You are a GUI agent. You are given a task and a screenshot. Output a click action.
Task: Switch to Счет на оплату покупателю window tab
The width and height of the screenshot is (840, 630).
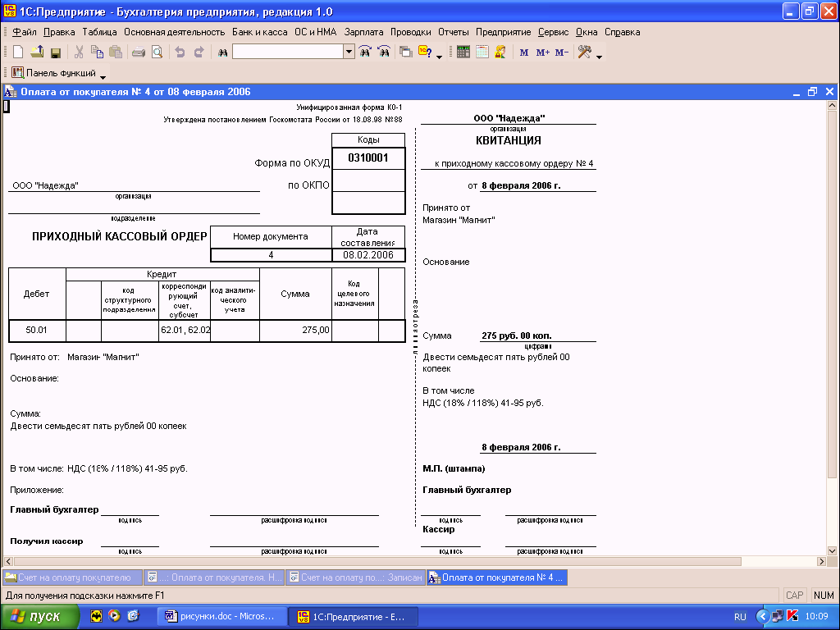[72, 577]
